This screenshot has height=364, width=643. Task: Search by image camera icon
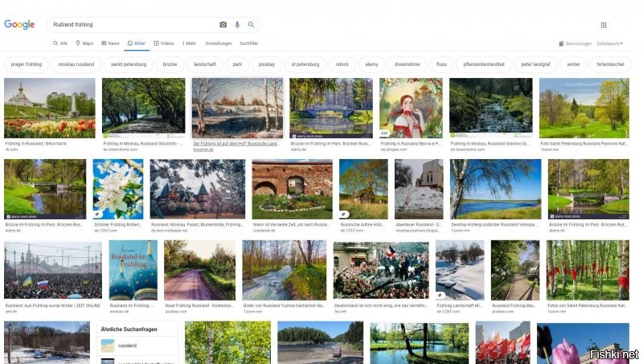223,25
